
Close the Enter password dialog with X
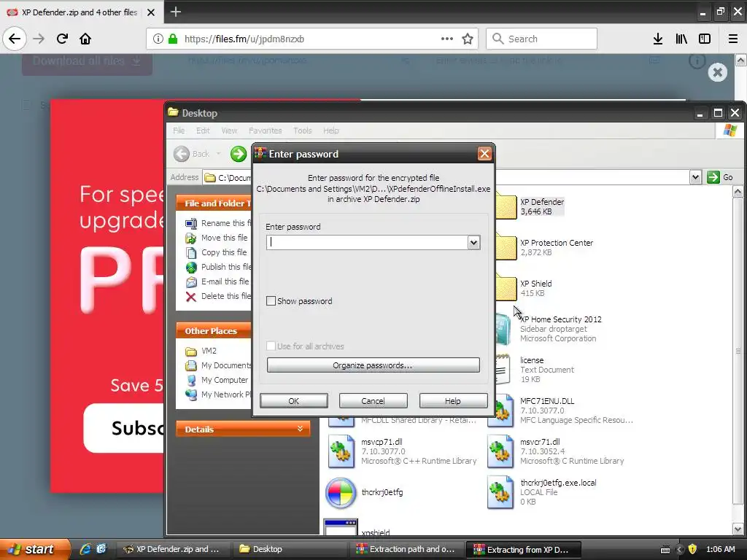(x=484, y=154)
